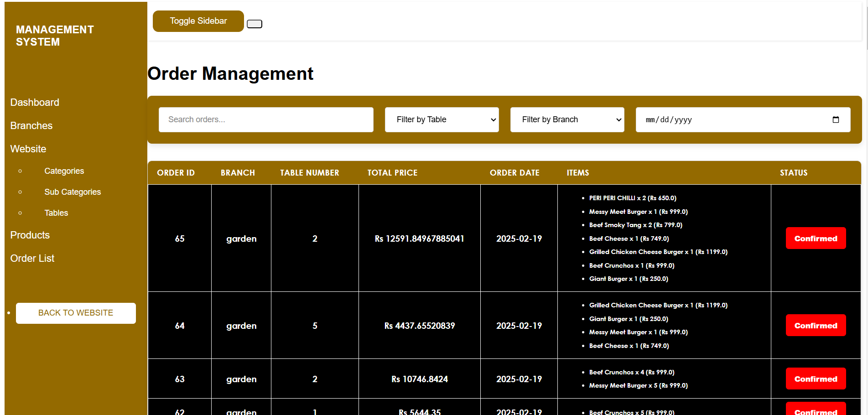Click Confirmed status for order 63
This screenshot has height=415, width=868.
(x=815, y=379)
